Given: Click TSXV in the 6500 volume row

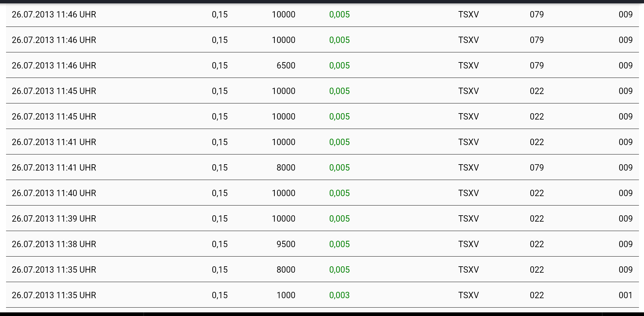Looking at the screenshot, I should 469,65.
